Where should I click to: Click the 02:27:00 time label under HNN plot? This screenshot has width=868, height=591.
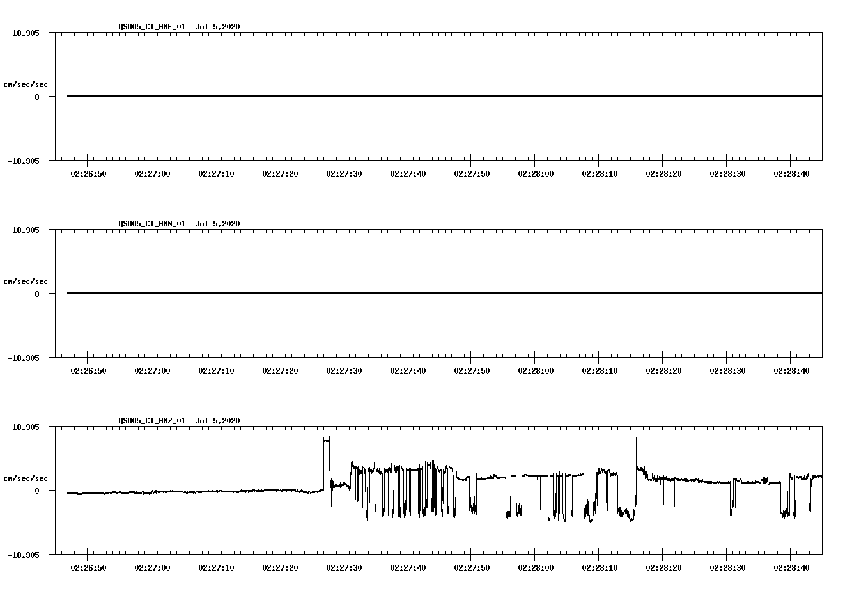152,371
